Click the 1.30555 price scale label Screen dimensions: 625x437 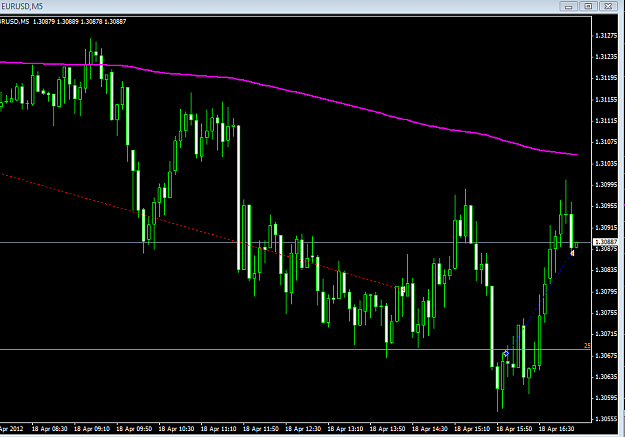pos(606,419)
